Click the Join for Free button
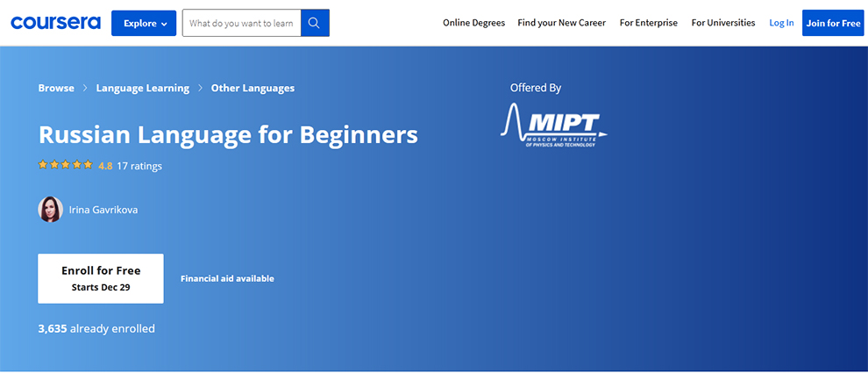This screenshot has width=868, height=373. click(x=833, y=24)
